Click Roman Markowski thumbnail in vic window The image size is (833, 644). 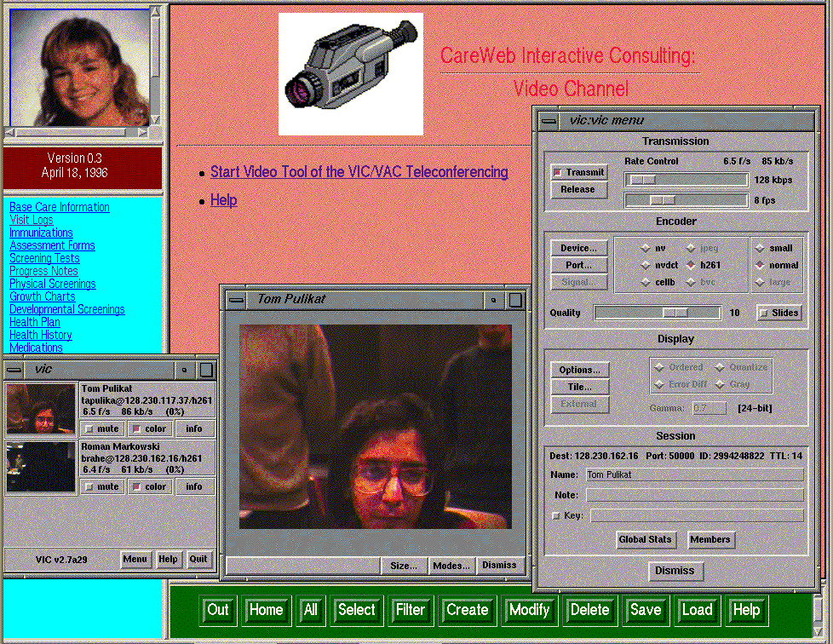41,467
